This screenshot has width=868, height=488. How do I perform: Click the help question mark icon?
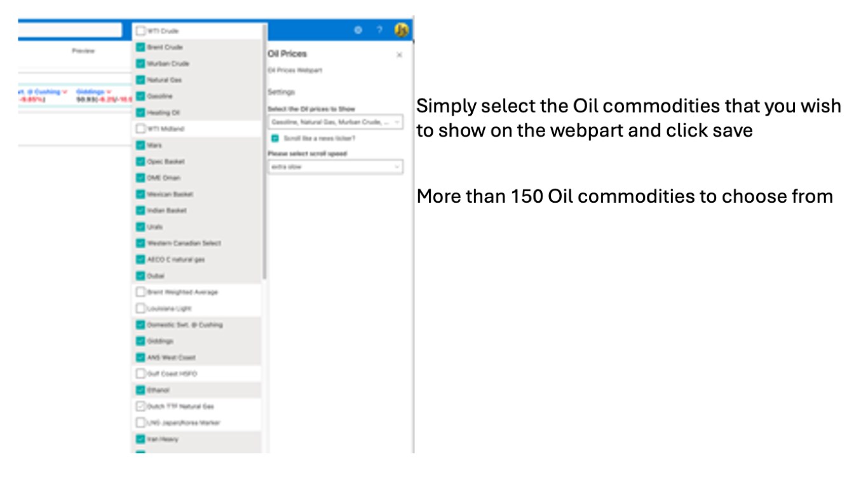[x=380, y=30]
